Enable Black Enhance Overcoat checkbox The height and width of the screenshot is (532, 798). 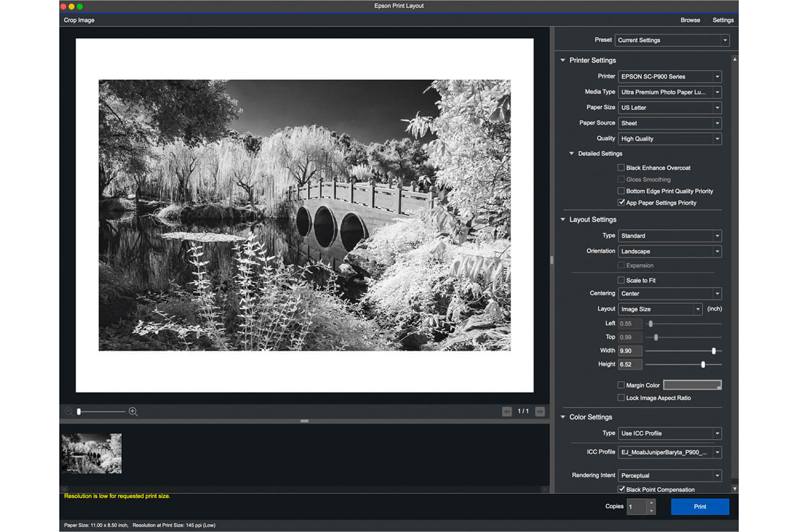621,168
